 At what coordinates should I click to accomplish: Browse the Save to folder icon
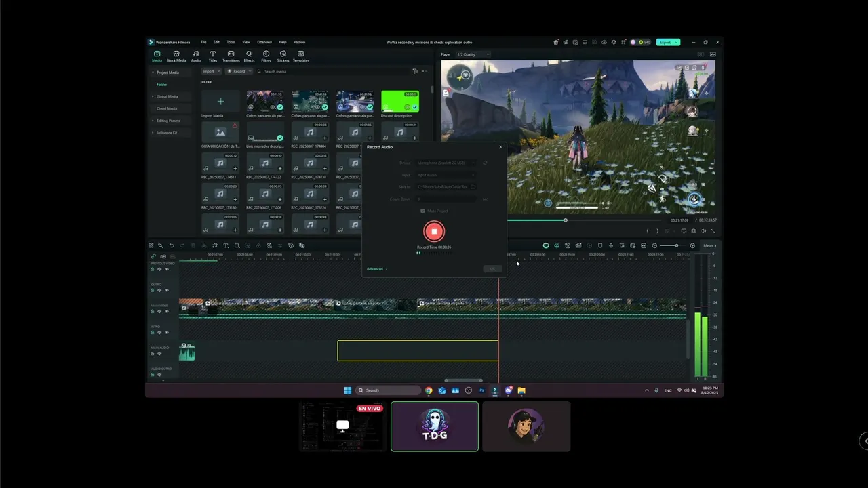(473, 186)
